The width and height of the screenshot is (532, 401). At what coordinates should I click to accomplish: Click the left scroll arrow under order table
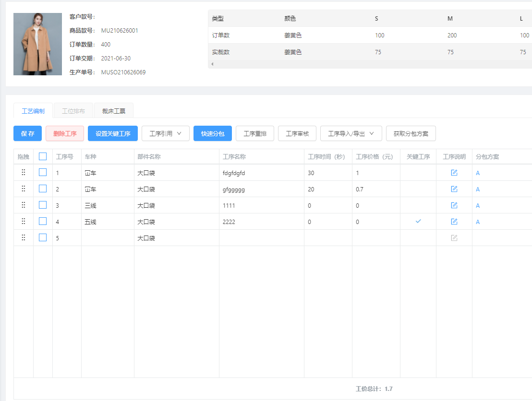click(x=212, y=63)
